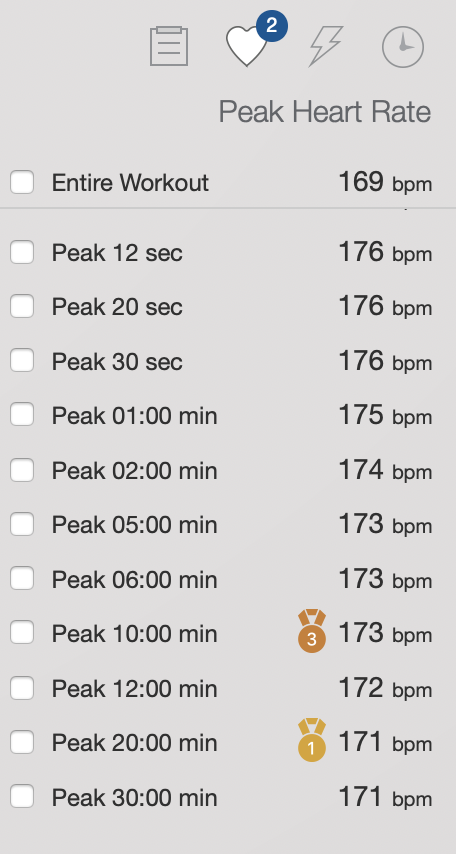Viewport: 456px width, 854px height.
Task: Open the lightning bolt power icon
Action: pyautogui.click(x=326, y=46)
